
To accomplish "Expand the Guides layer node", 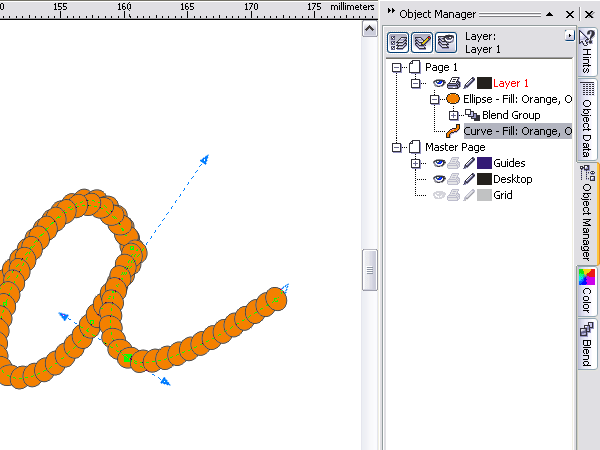I will point(415,163).
